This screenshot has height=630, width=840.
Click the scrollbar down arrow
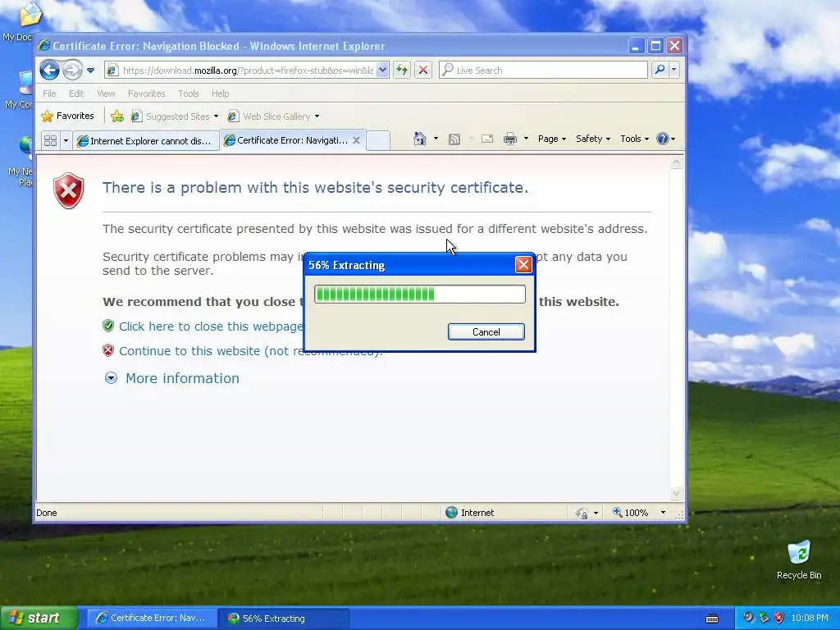coord(676,493)
